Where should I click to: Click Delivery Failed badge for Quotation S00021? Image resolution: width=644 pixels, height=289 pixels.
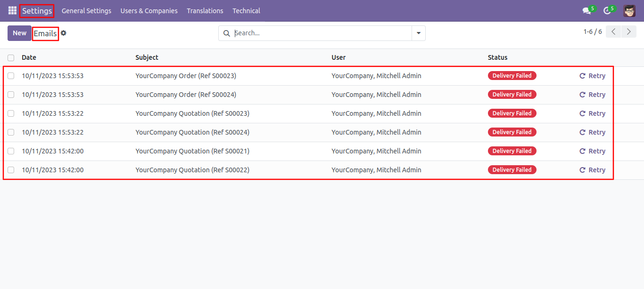click(x=512, y=151)
